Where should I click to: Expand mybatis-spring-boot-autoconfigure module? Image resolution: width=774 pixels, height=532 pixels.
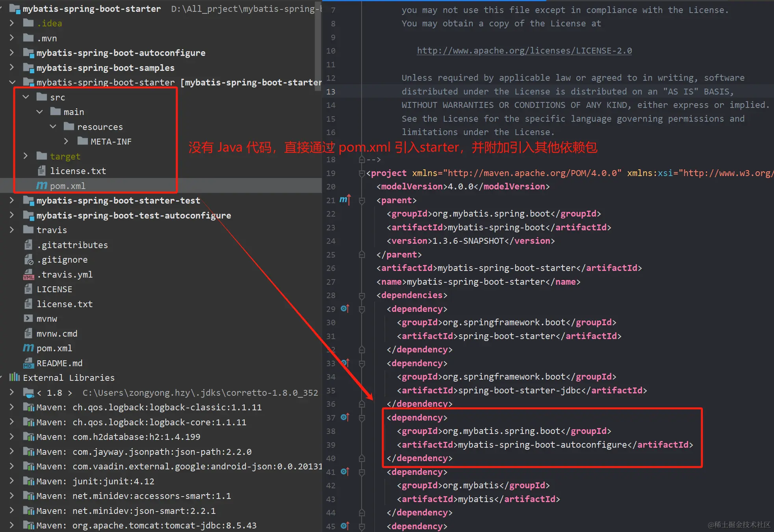click(12, 53)
